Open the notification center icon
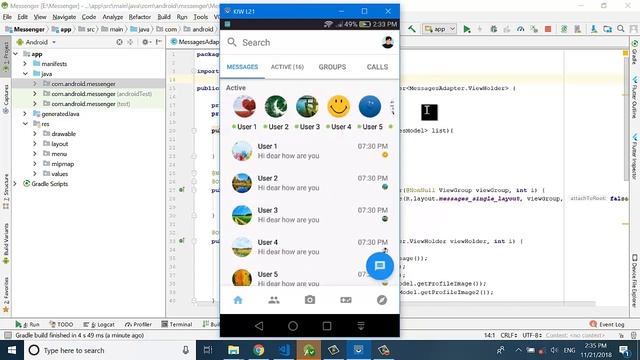 (624, 350)
